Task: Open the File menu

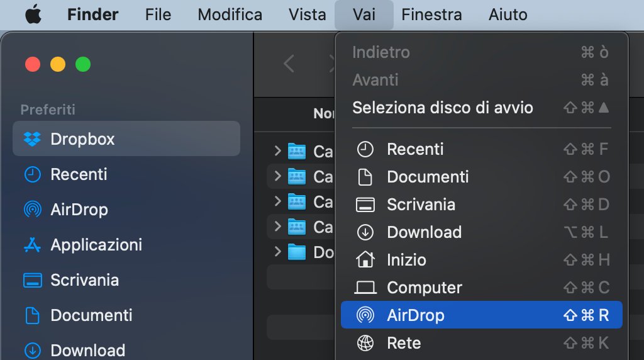Action: point(158,15)
